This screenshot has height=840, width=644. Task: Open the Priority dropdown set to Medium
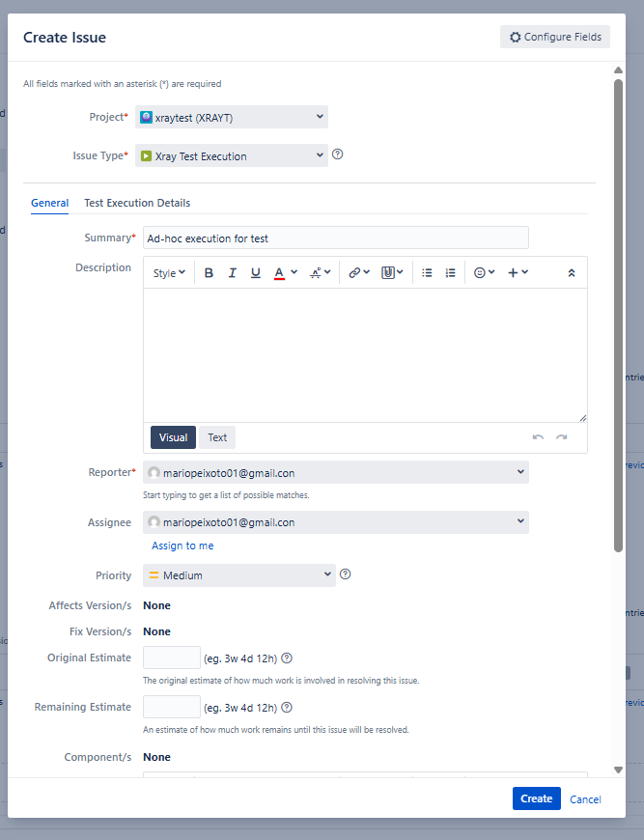238,575
